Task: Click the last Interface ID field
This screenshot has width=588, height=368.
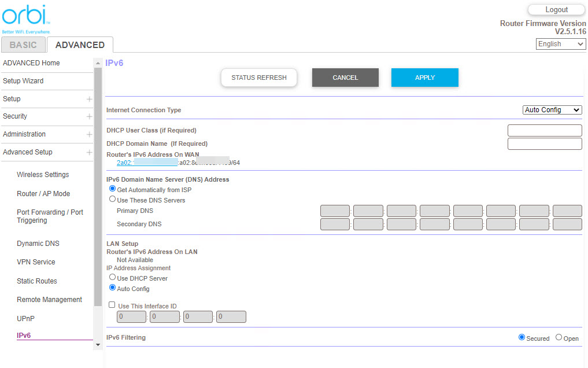Action: tap(231, 317)
